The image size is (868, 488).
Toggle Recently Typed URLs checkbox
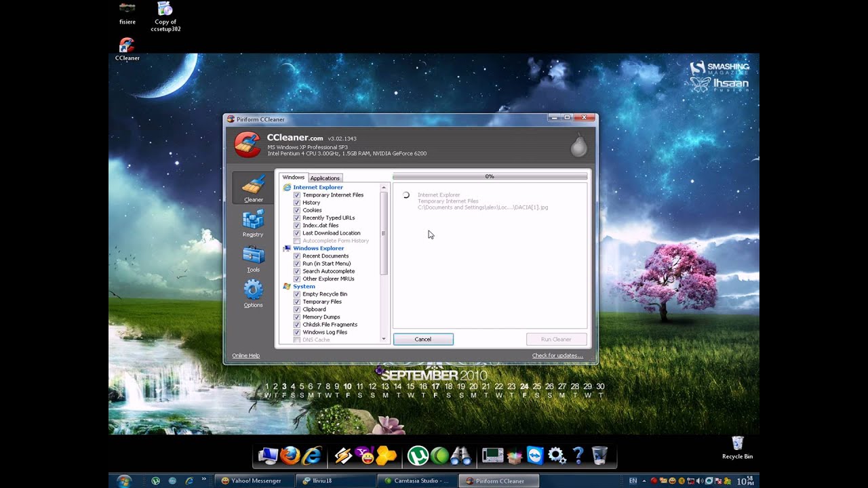point(297,218)
